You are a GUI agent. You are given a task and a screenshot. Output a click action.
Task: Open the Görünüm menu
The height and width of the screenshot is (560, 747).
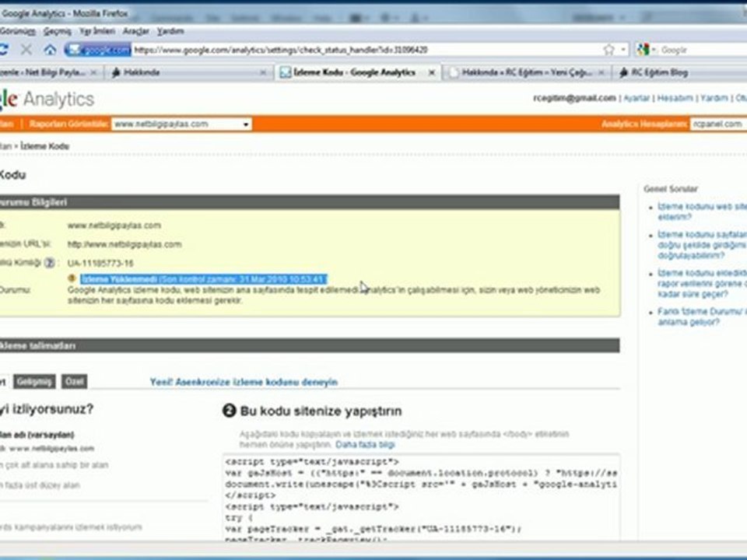[18, 31]
